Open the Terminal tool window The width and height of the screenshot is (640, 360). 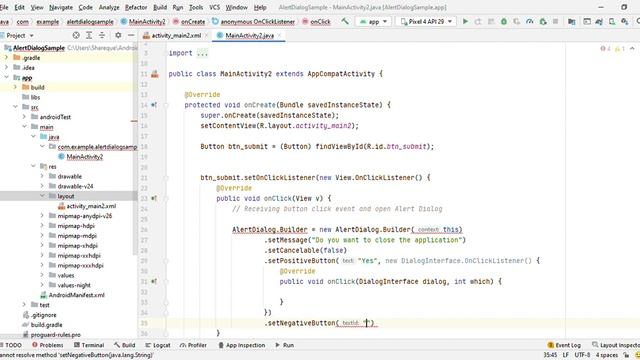coord(89,345)
